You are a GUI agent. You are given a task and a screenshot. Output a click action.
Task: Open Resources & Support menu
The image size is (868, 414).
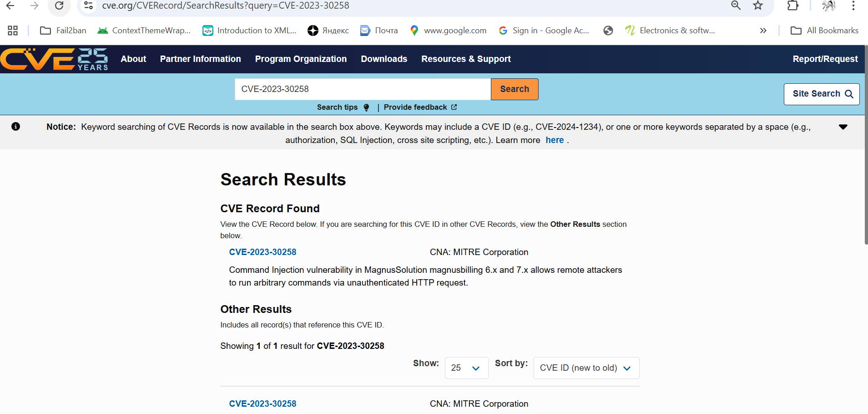[x=466, y=59]
